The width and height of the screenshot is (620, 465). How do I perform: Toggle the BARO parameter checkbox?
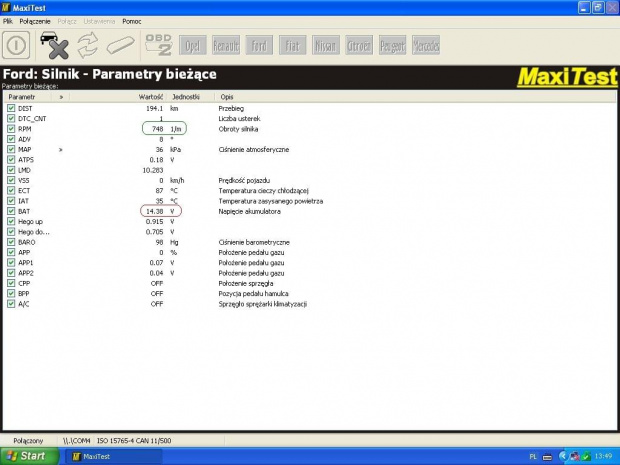click(x=11, y=242)
